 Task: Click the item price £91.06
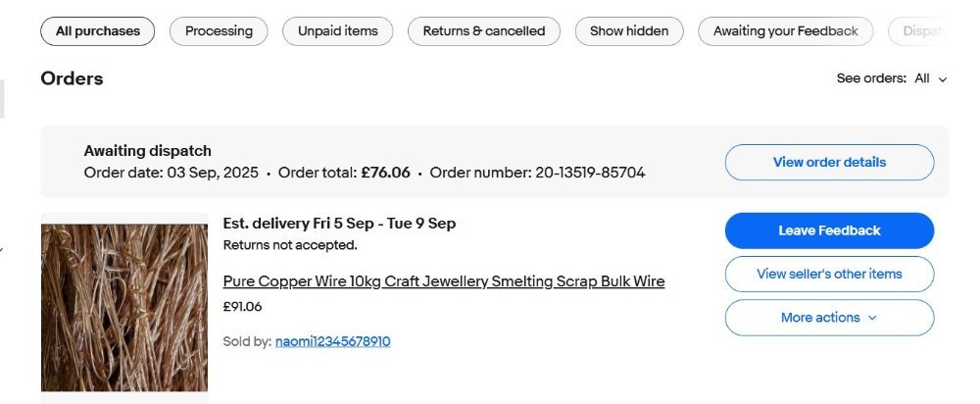click(242, 307)
